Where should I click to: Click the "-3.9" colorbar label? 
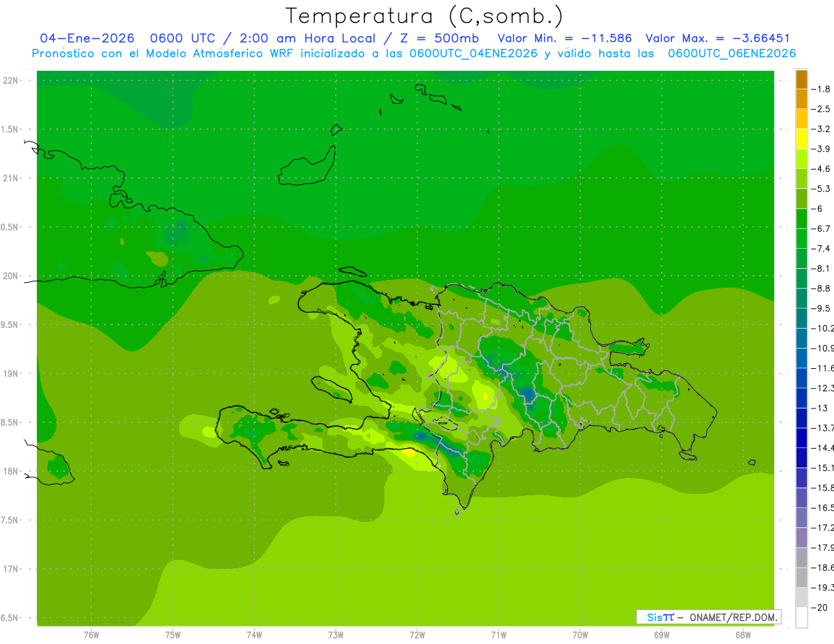[821, 149]
